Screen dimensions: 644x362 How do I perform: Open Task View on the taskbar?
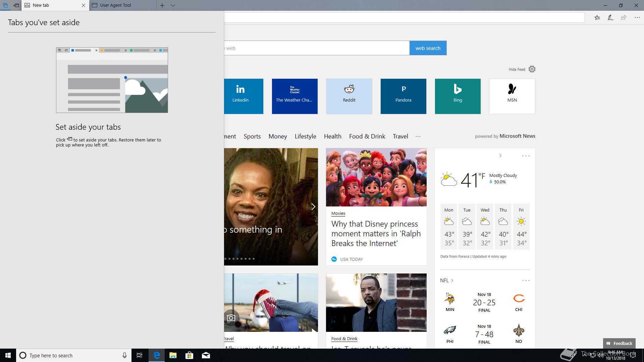140,355
